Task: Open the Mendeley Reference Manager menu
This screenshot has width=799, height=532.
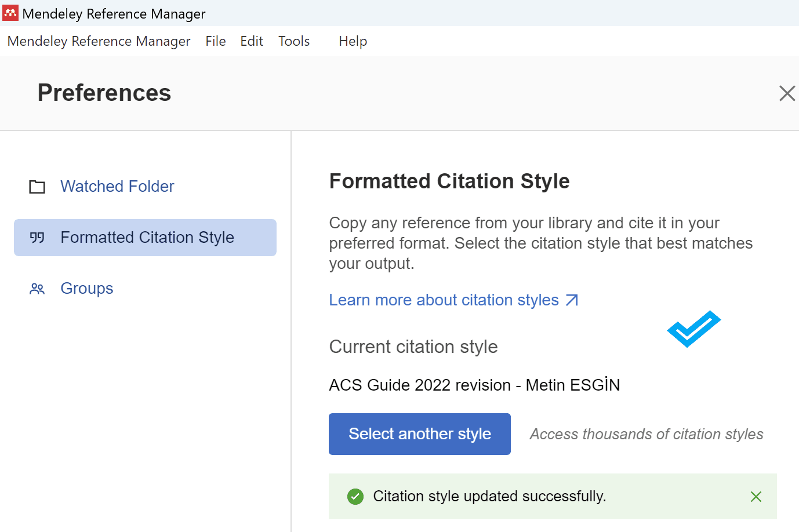Action: (99, 41)
